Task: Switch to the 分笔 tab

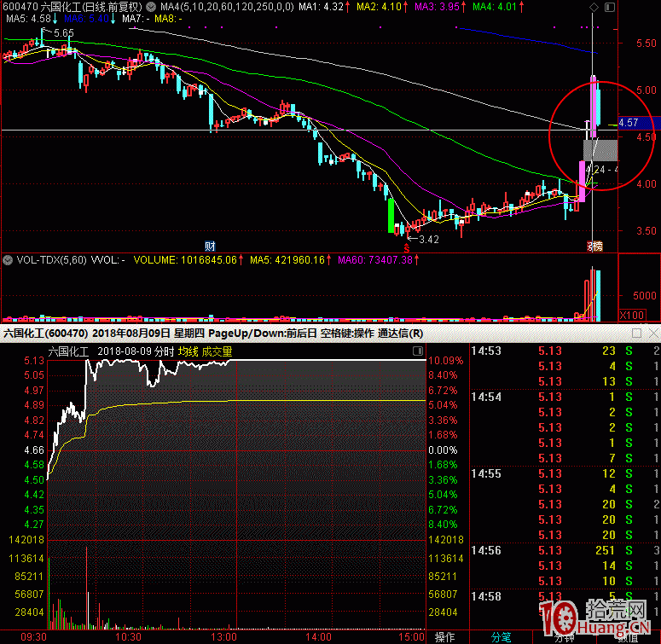Action: [x=501, y=637]
